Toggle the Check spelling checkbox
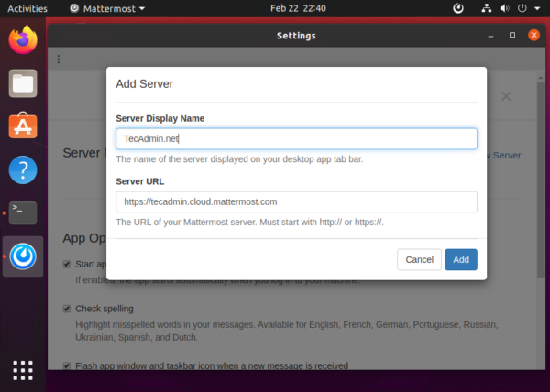 click(67, 309)
